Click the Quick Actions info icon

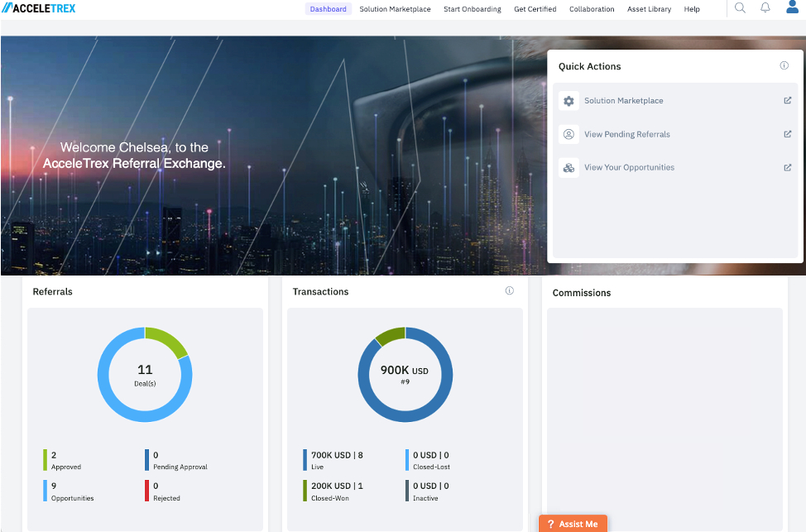click(x=784, y=66)
